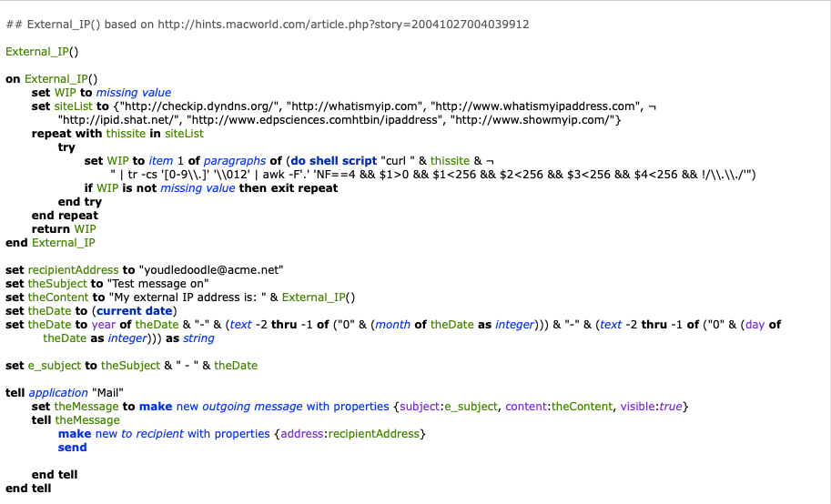Click the "http://checkip.dyndns.org/" string

pyautogui.click(x=200, y=106)
